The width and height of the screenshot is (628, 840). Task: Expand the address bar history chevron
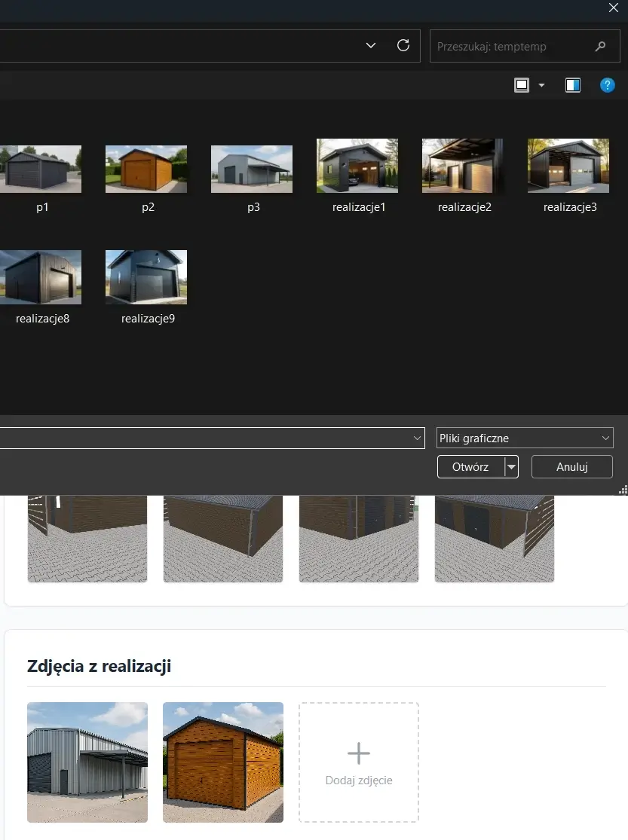(371, 45)
